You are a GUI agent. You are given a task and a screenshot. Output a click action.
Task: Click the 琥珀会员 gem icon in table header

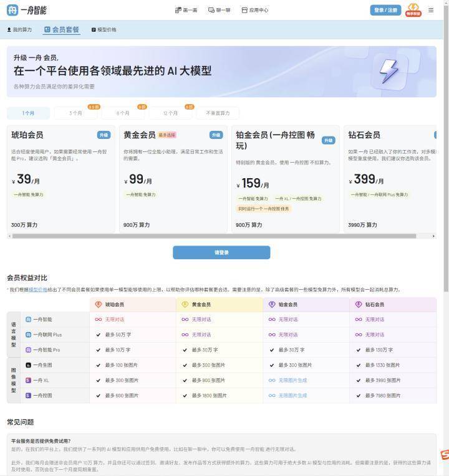[98, 304]
